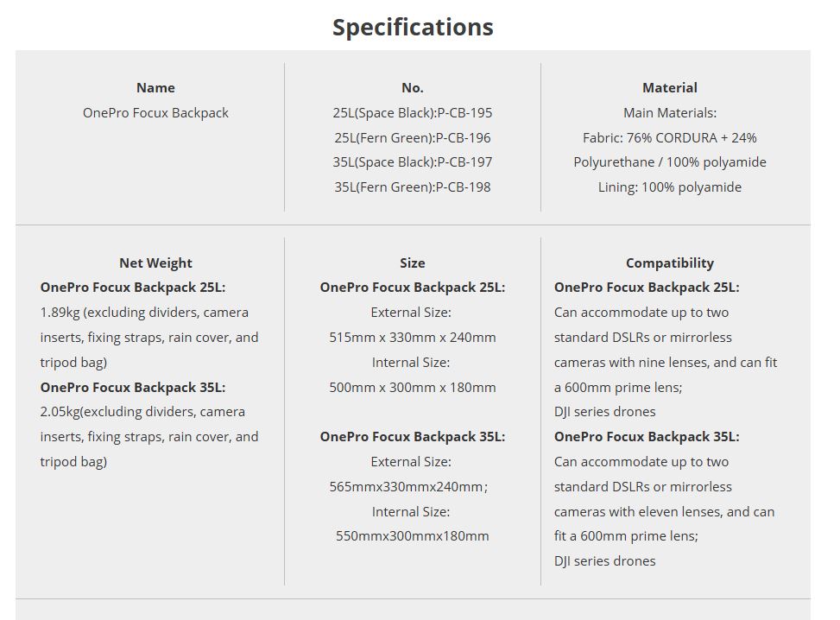
Task: Click the 1.89kg weight description
Action: (x=149, y=337)
